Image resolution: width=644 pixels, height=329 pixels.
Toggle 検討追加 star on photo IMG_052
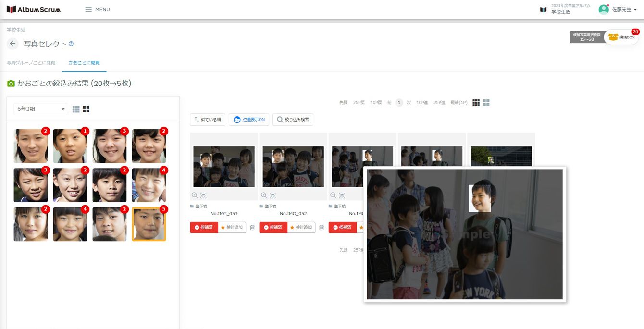pyautogui.click(x=301, y=228)
